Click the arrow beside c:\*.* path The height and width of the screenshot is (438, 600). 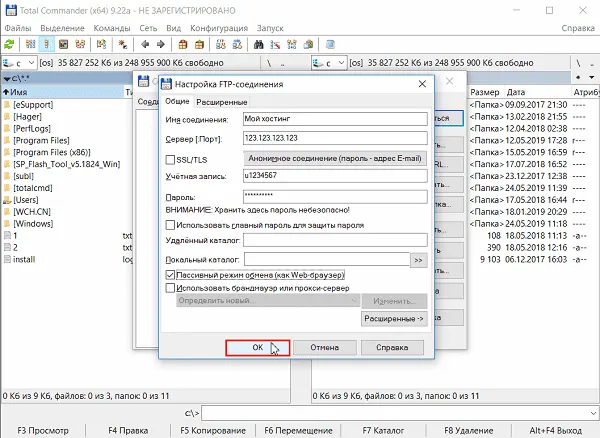(7, 79)
